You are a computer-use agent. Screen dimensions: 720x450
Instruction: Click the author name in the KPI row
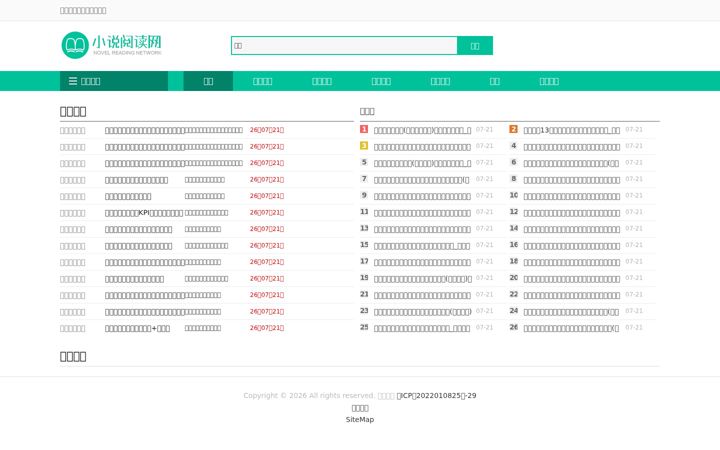pos(206,213)
